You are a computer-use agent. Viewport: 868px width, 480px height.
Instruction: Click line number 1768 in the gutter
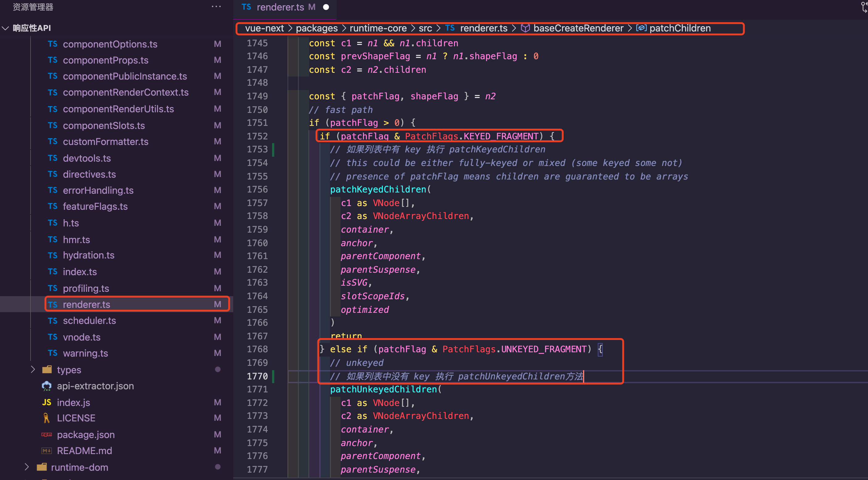[x=257, y=349]
